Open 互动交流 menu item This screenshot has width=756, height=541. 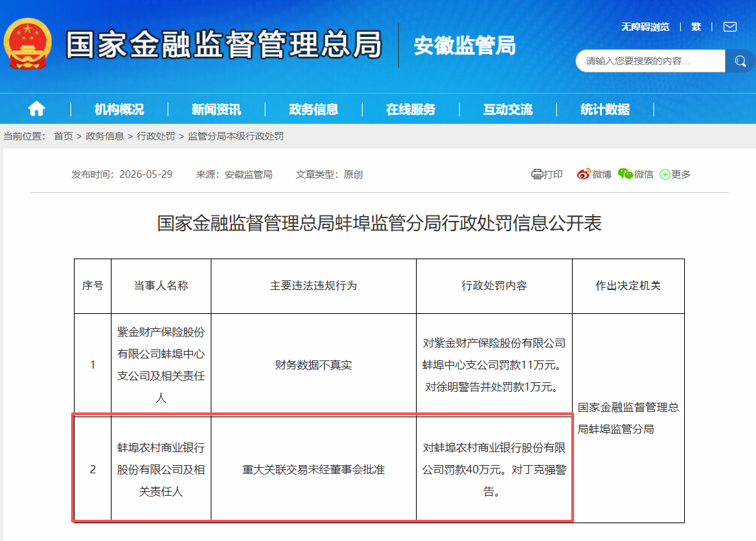coord(508,109)
